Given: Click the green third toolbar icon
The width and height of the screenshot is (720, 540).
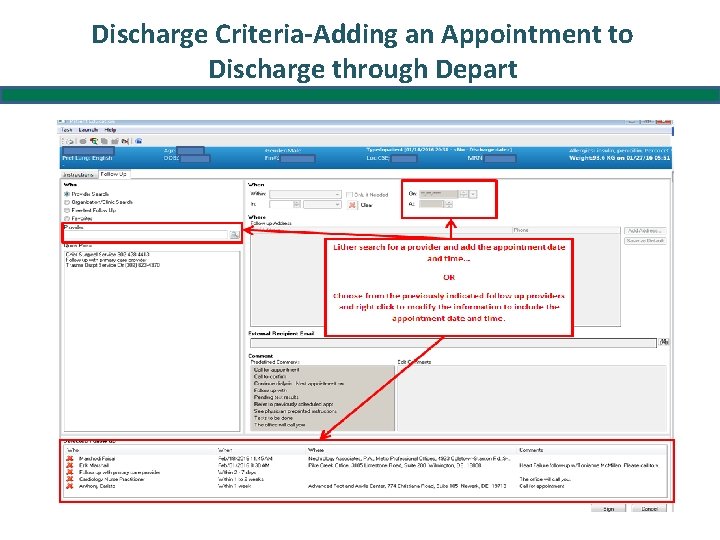Looking at the screenshot, I should (94, 141).
